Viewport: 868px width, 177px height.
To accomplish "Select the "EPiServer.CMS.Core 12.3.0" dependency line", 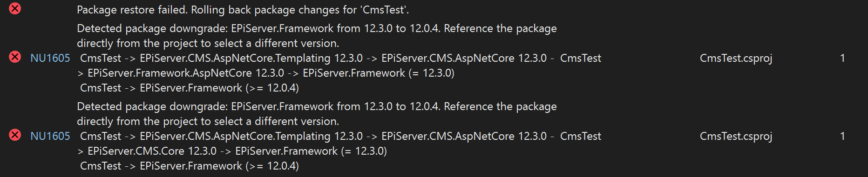I will click(x=232, y=151).
